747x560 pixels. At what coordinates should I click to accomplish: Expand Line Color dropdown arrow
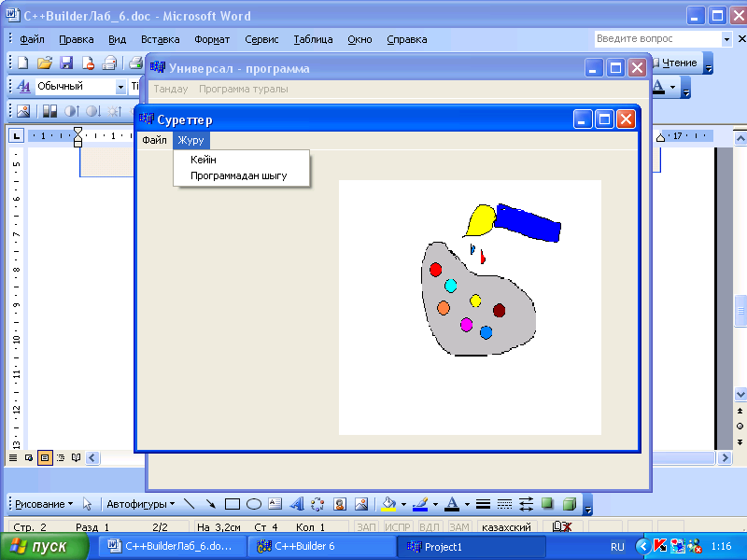pos(435,504)
